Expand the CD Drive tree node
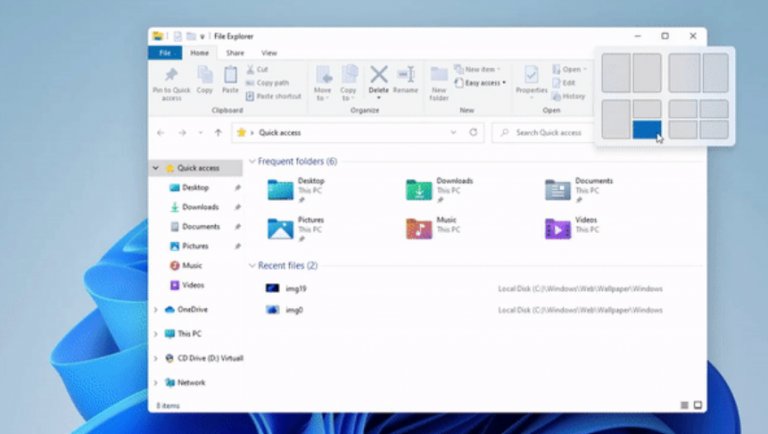The image size is (768, 434). coord(156,359)
